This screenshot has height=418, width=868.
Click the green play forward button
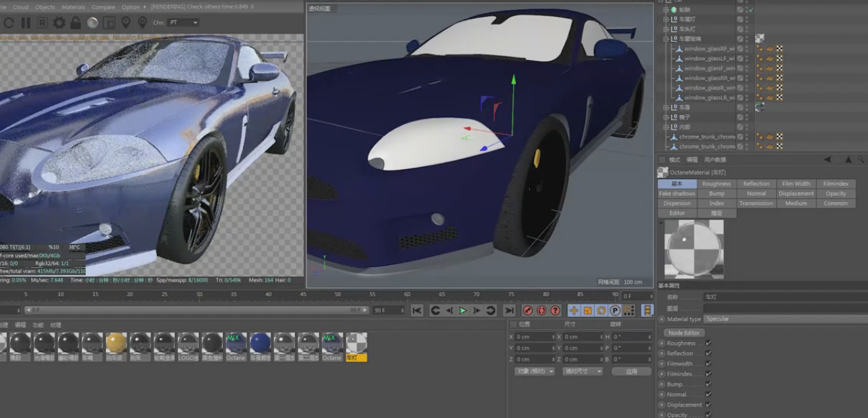tap(463, 310)
